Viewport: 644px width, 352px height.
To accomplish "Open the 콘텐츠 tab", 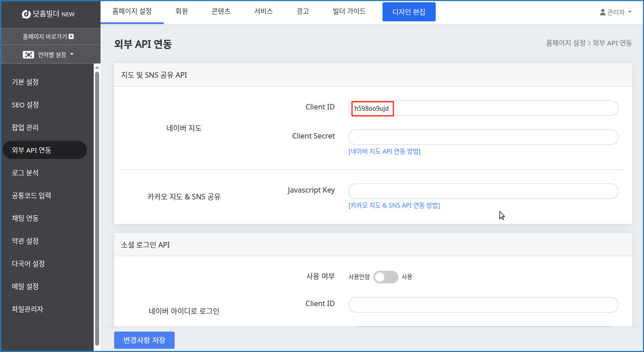I will (x=221, y=11).
